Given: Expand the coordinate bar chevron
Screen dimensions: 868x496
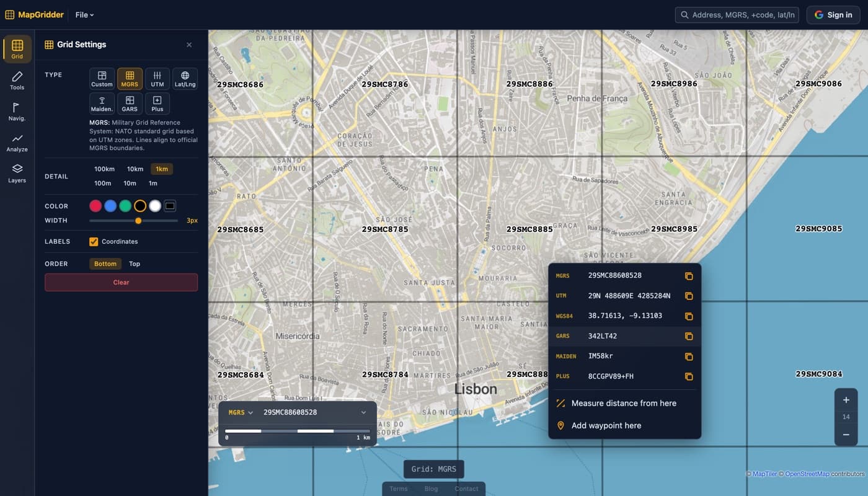Looking at the screenshot, I should [363, 412].
